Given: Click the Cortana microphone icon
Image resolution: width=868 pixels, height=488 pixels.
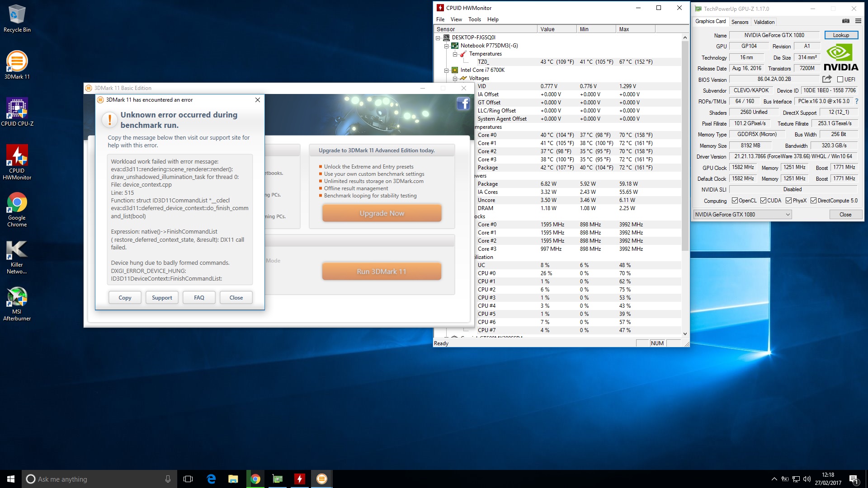Looking at the screenshot, I should [168, 479].
